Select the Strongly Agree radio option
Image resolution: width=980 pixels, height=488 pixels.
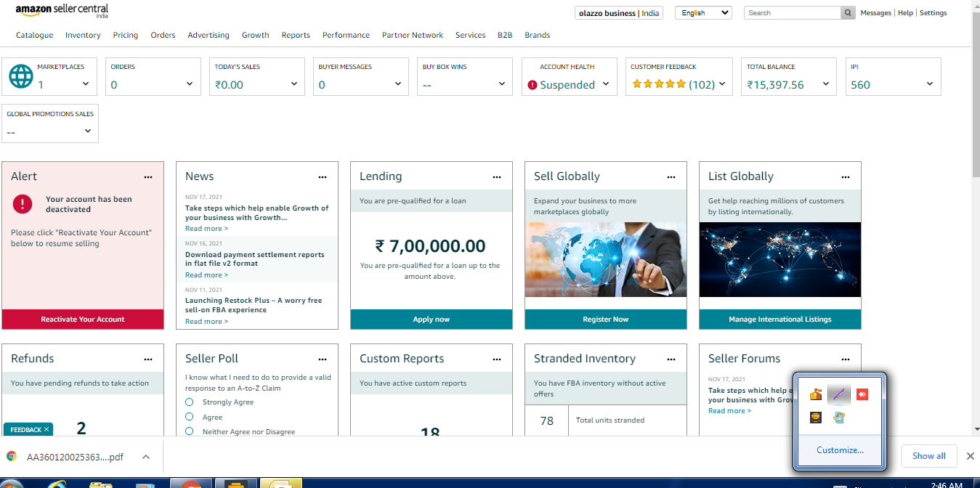[190, 402]
